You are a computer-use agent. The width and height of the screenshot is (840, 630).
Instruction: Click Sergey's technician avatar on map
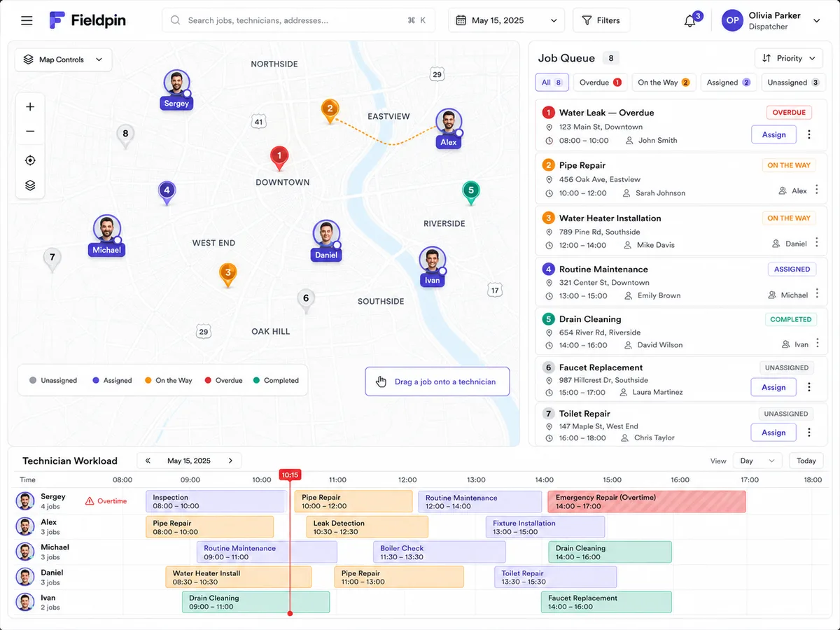click(x=177, y=84)
